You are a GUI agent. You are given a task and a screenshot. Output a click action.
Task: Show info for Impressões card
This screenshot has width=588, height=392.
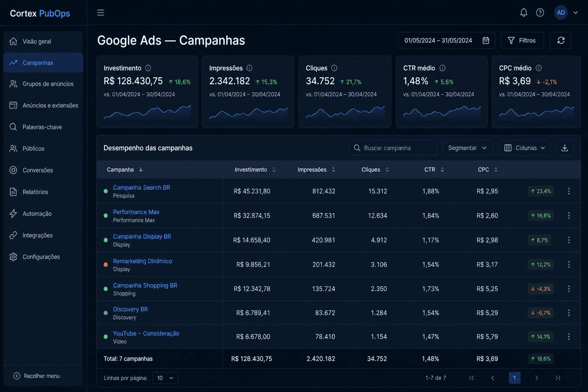(x=250, y=68)
